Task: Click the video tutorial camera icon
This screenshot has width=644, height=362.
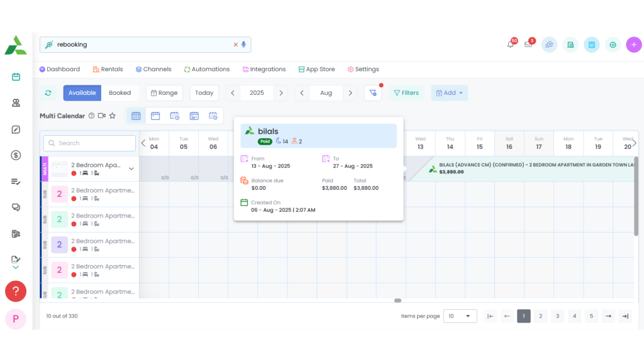Action: [102, 116]
